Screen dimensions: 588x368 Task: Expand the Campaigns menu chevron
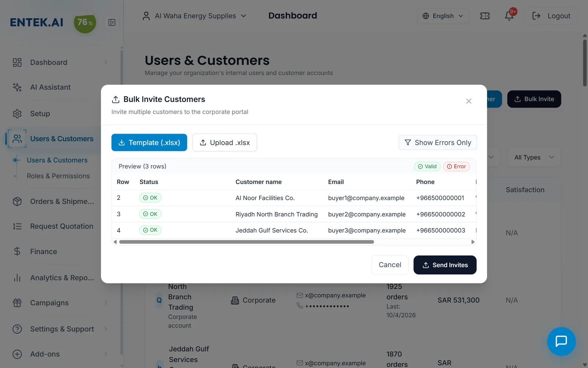tap(106, 303)
